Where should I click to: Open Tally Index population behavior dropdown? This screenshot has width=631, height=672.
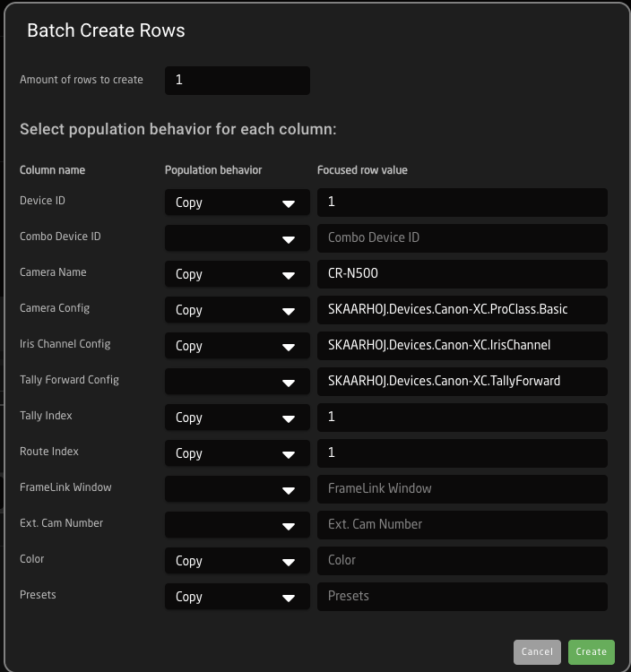pos(237,418)
